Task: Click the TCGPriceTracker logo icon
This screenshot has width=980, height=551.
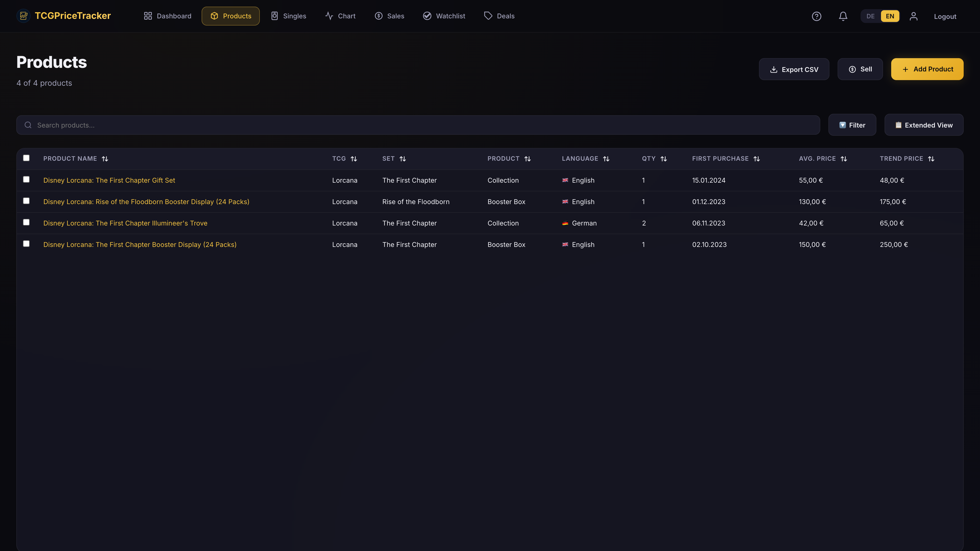Action: [x=23, y=16]
